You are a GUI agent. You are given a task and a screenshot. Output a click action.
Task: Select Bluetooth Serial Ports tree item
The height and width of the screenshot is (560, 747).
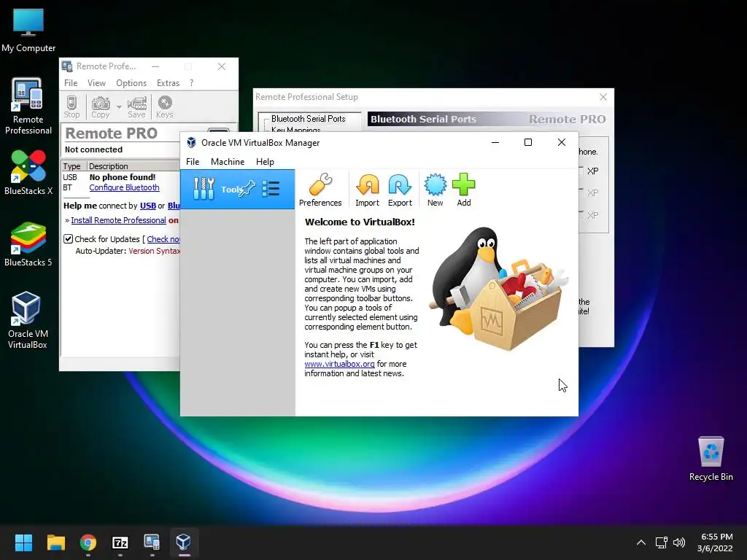click(309, 119)
